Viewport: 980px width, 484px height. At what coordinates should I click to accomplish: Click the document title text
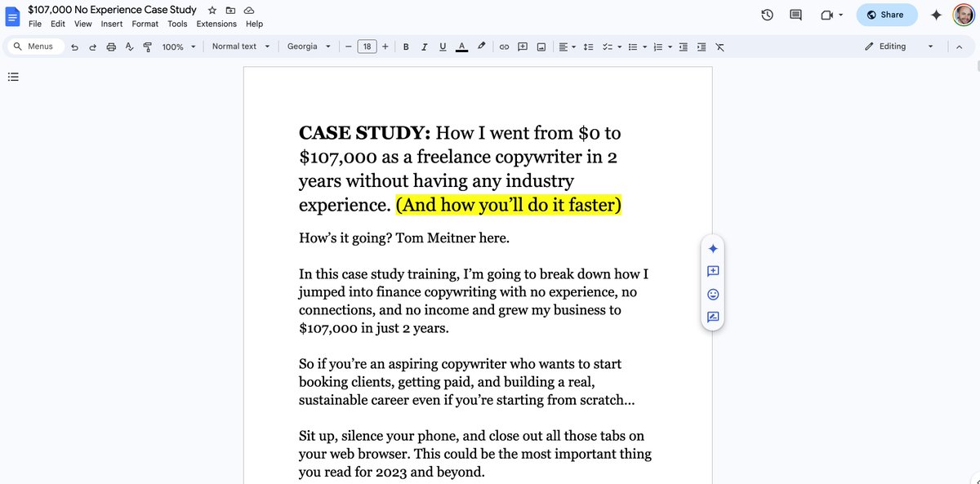coord(113,10)
